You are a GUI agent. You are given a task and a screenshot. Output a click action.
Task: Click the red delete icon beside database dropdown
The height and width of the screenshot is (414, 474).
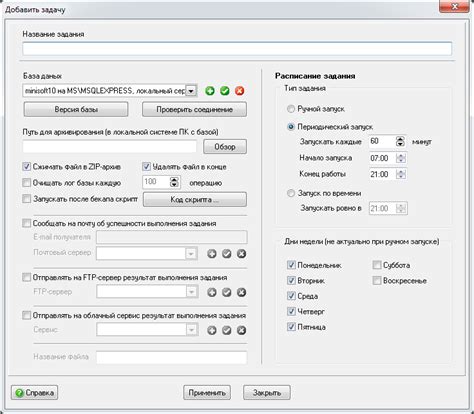pos(240,91)
